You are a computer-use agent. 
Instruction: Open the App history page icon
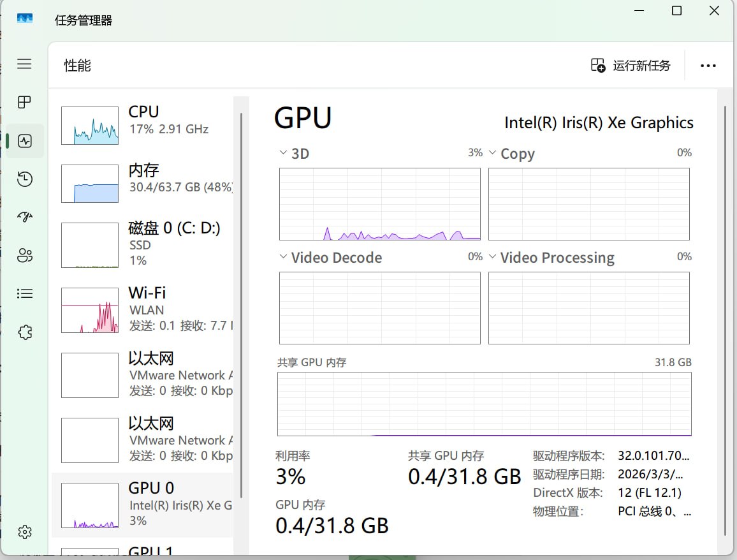tap(24, 179)
